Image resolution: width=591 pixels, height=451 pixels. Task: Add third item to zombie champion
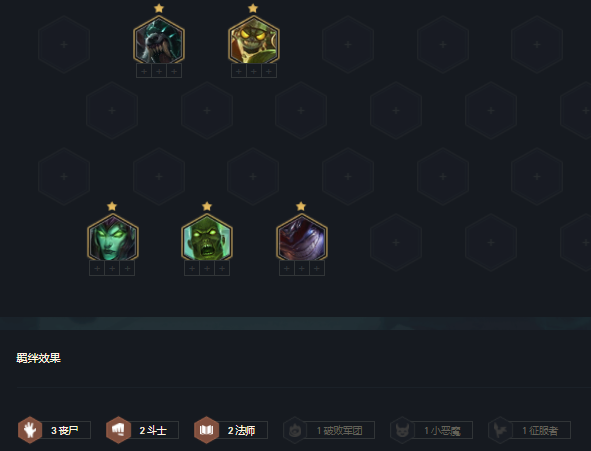[222, 269]
